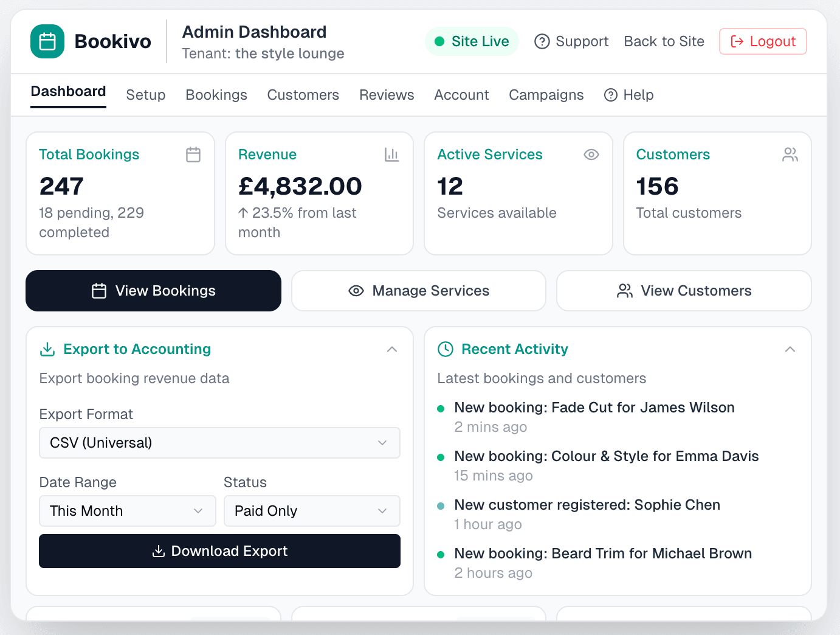Image resolution: width=840 pixels, height=635 pixels.
Task: Click the people icon on Customers card
Action: coord(790,154)
